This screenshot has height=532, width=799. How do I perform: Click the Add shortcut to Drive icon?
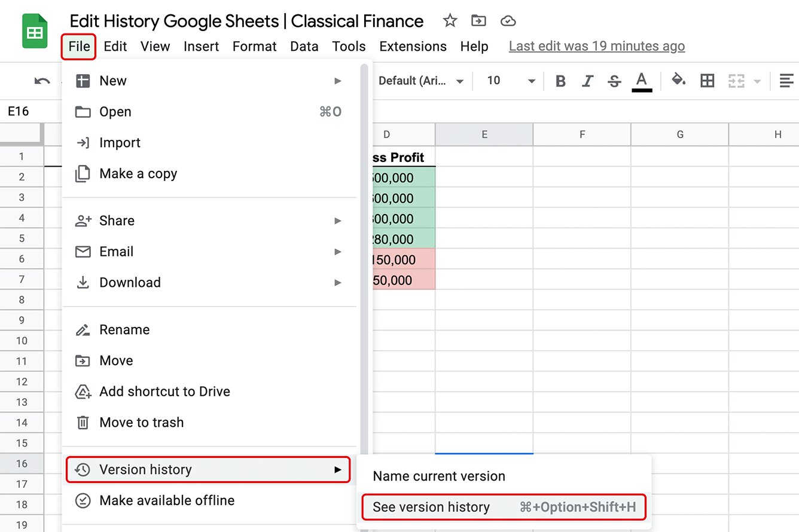83,392
